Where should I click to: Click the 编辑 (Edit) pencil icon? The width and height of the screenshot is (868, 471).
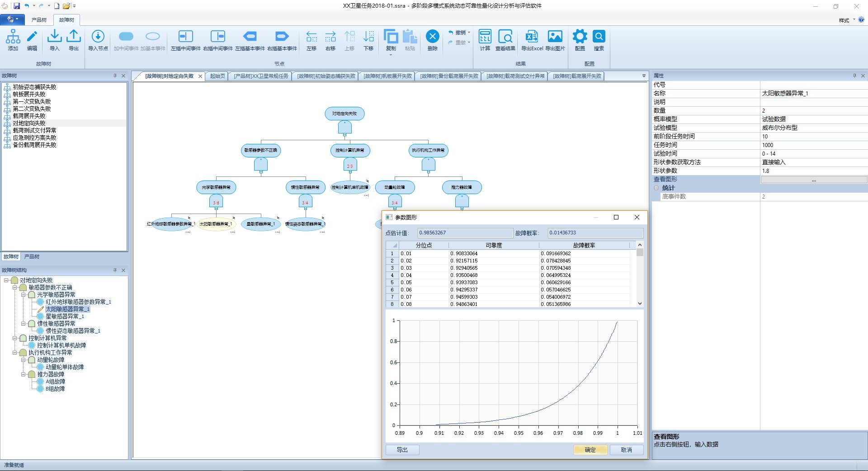point(32,40)
